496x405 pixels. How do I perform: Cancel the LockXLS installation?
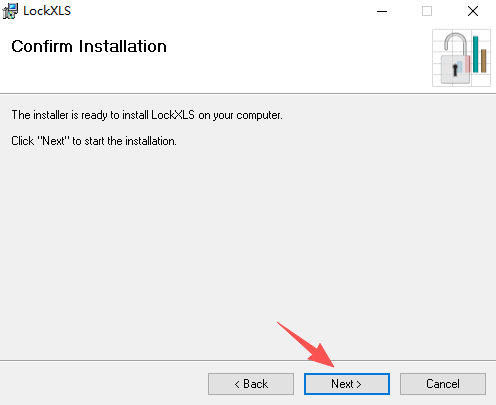coord(443,384)
